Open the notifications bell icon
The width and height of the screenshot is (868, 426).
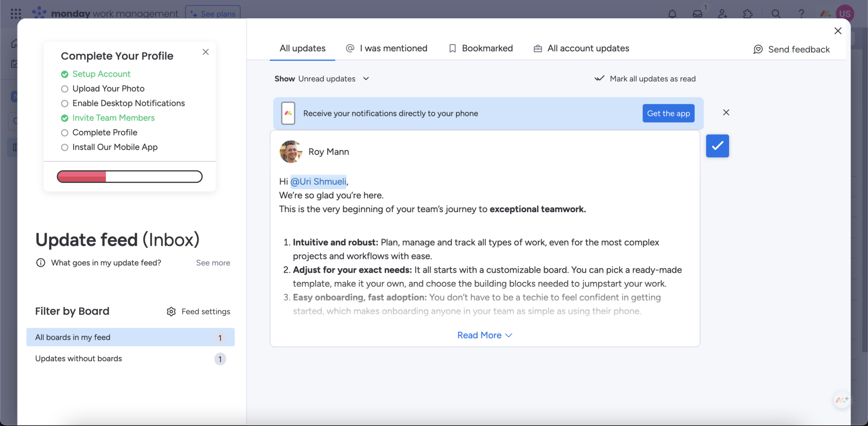pos(672,14)
